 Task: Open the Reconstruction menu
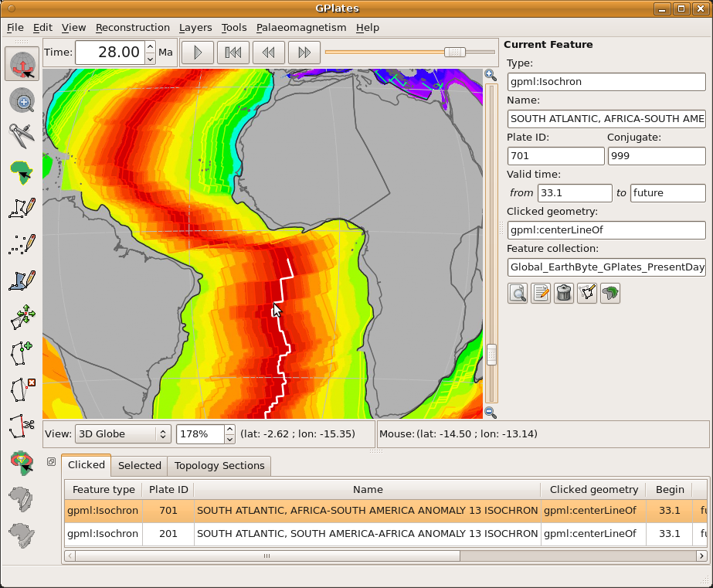pos(133,28)
